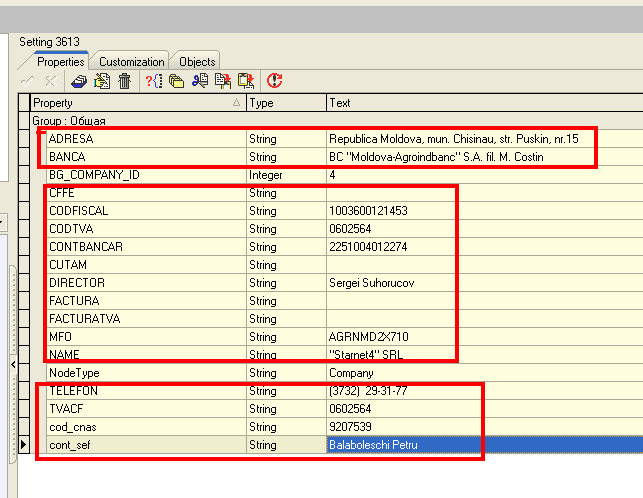Select the BANCA property name

(x=67, y=157)
